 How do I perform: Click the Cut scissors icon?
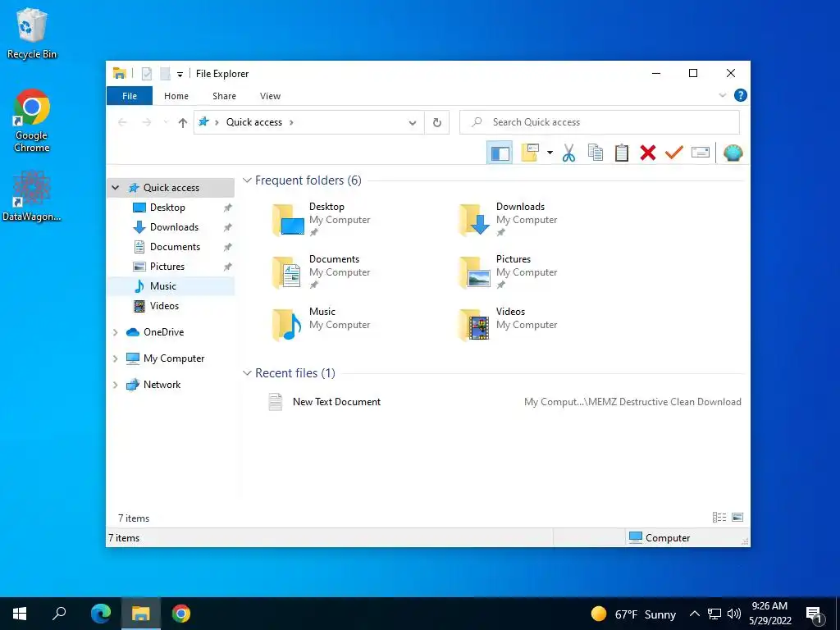point(568,153)
